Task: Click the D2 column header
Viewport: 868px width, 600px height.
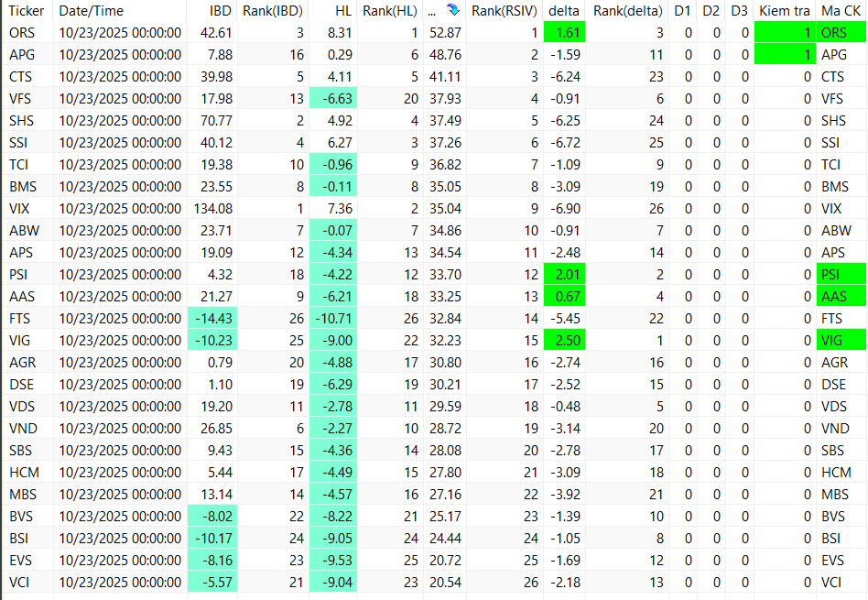Action: 711,10
